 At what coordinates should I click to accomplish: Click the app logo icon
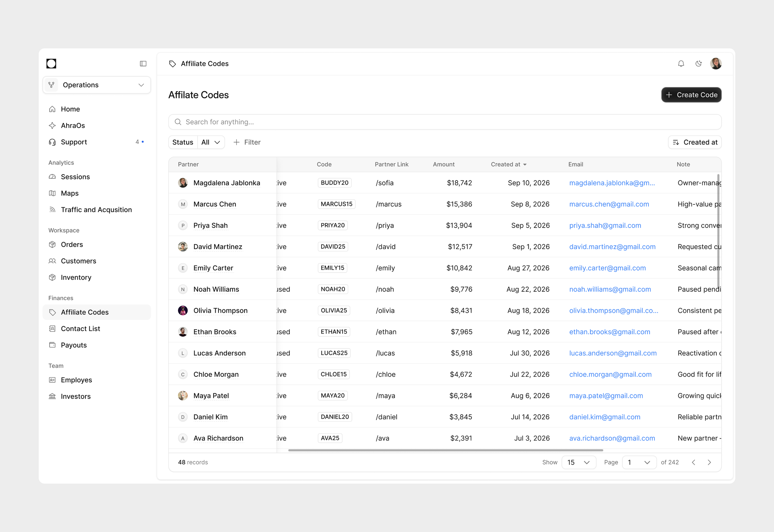(51, 64)
